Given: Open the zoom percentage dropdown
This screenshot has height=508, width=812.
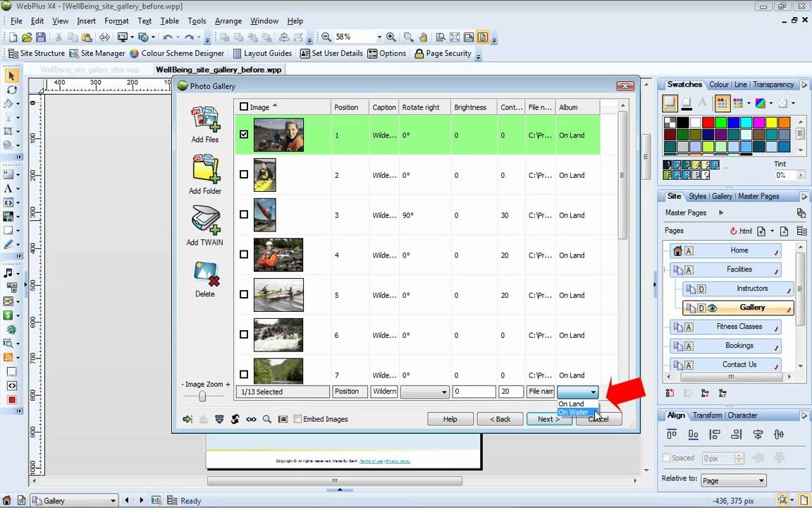Looking at the screenshot, I should click(379, 37).
